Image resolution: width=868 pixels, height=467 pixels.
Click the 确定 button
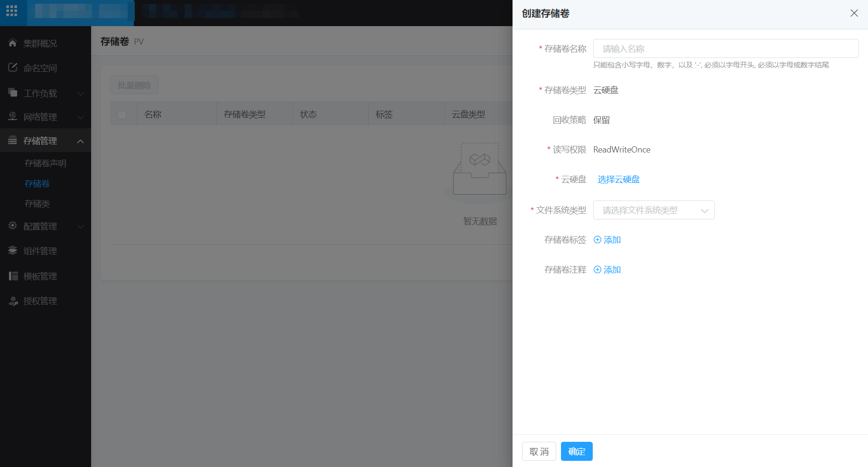[x=577, y=451]
